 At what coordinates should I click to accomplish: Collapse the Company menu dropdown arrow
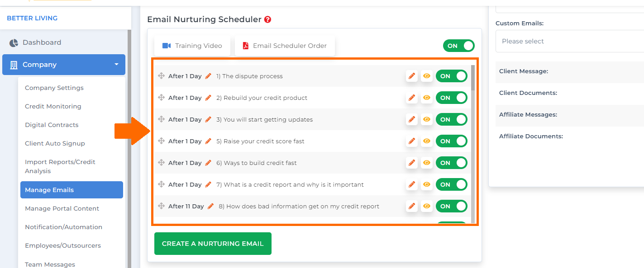(x=116, y=65)
